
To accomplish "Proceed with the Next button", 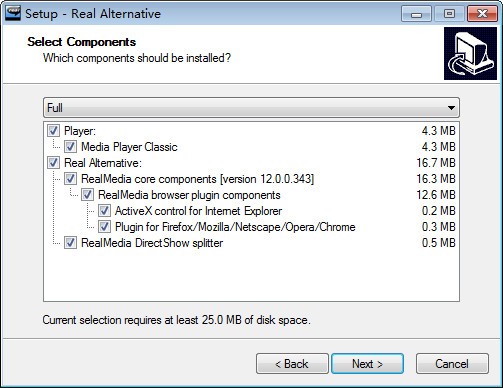I will point(367,364).
